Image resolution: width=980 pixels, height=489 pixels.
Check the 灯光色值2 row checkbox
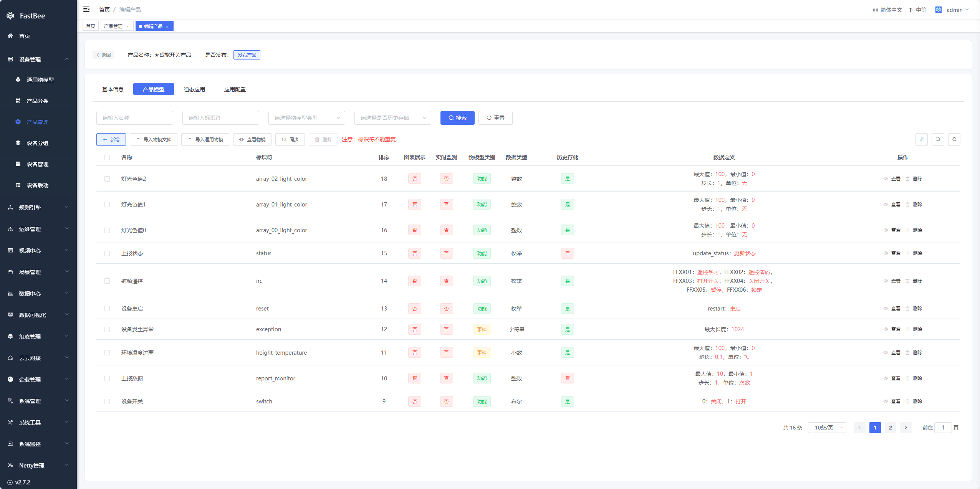(x=107, y=178)
